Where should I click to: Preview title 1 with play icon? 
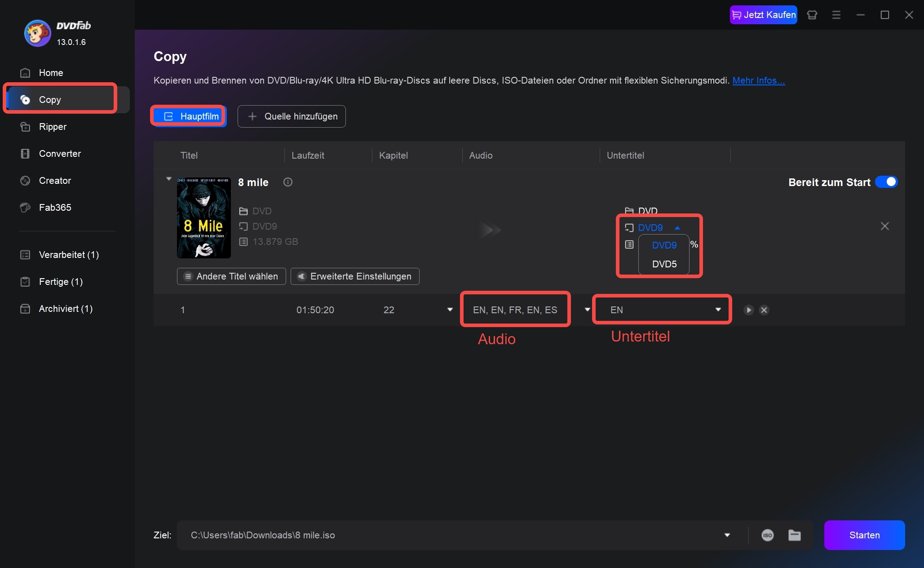point(748,310)
